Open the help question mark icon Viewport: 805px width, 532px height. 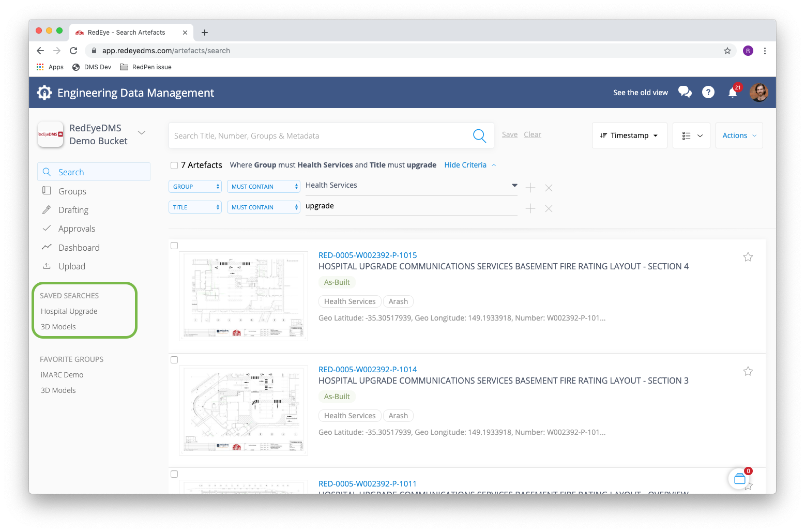tap(708, 92)
